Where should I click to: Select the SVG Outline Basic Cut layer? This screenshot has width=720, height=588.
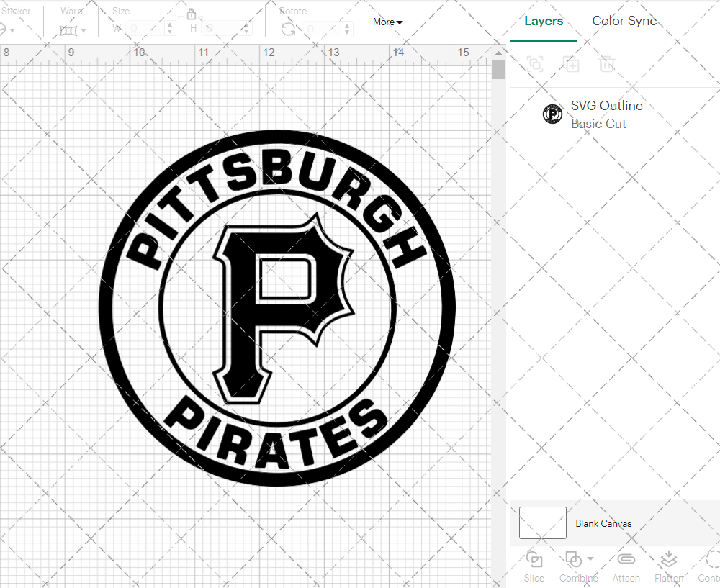(607, 114)
